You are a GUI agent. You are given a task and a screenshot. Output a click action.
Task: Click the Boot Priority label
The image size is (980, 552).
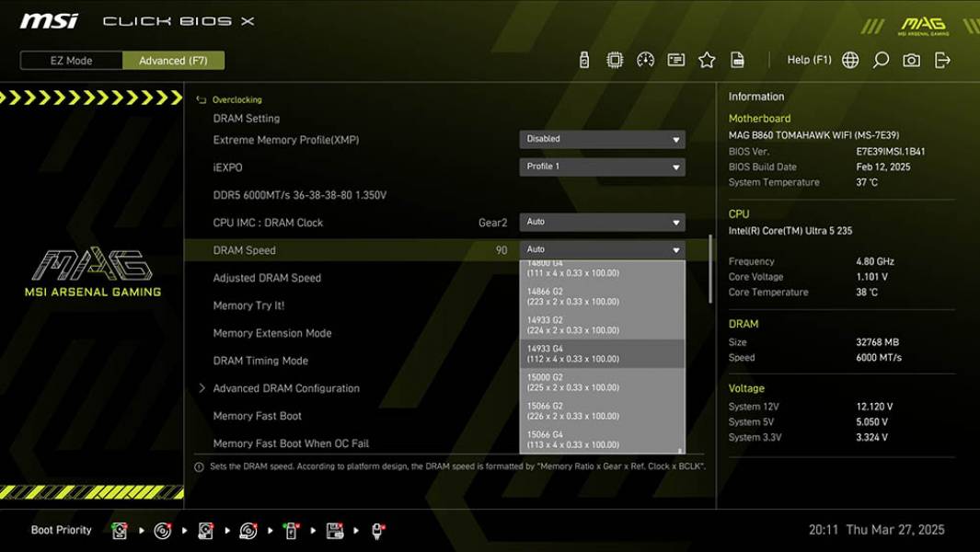coord(62,530)
